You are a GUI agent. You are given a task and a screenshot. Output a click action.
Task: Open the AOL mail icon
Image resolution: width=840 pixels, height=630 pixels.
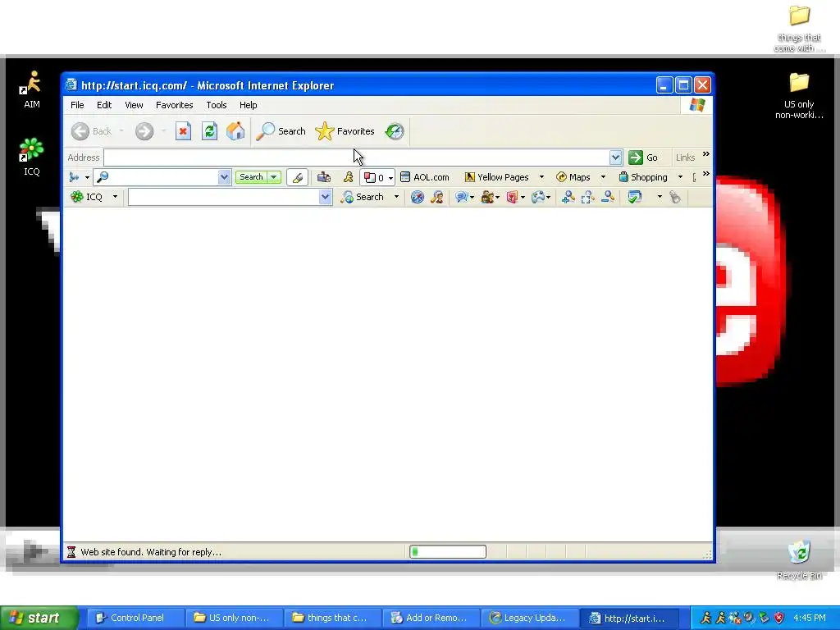coord(323,177)
